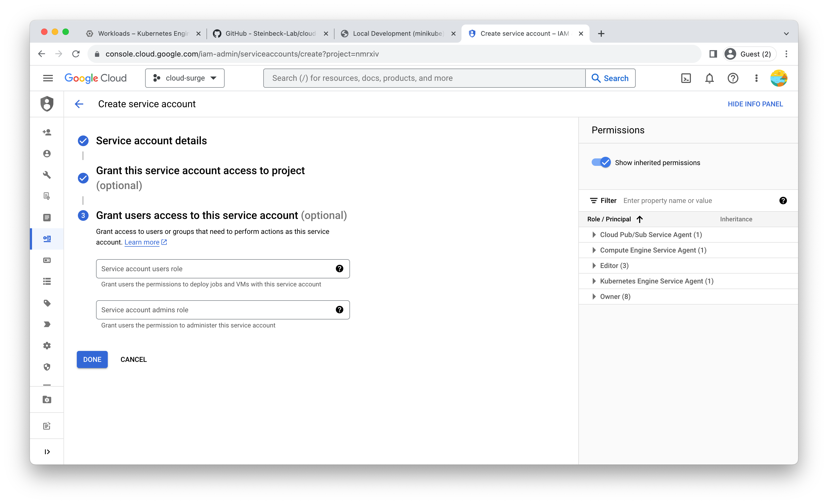The height and width of the screenshot is (504, 828).
Task: Check the completed Service account details step
Action: coord(83,140)
